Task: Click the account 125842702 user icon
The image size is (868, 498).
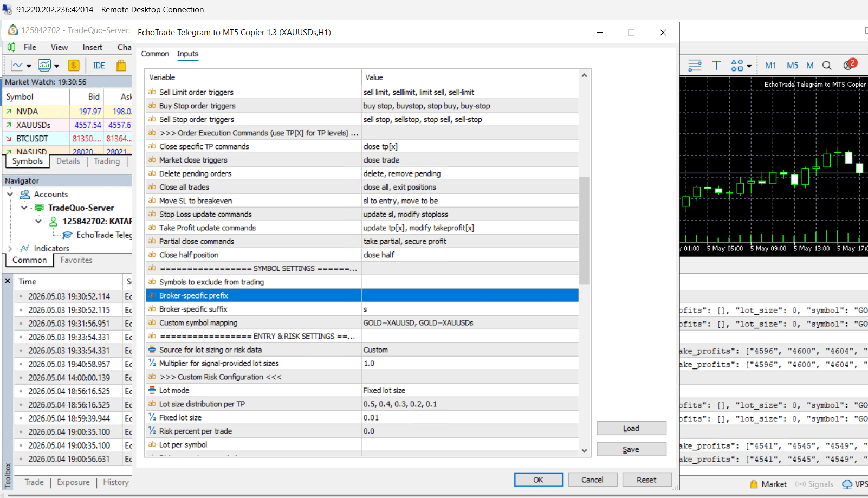Action: 54,221
